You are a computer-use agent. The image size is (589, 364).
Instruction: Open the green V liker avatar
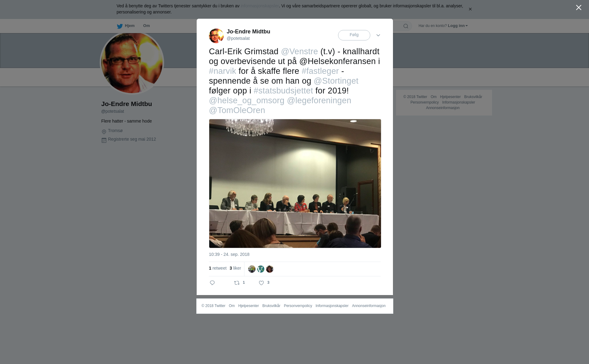(261, 269)
